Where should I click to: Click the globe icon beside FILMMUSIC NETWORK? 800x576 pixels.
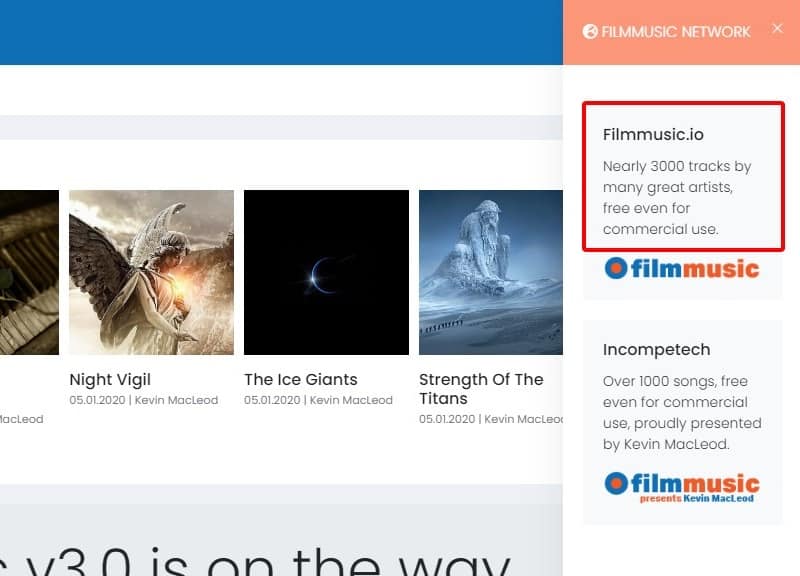pos(590,32)
